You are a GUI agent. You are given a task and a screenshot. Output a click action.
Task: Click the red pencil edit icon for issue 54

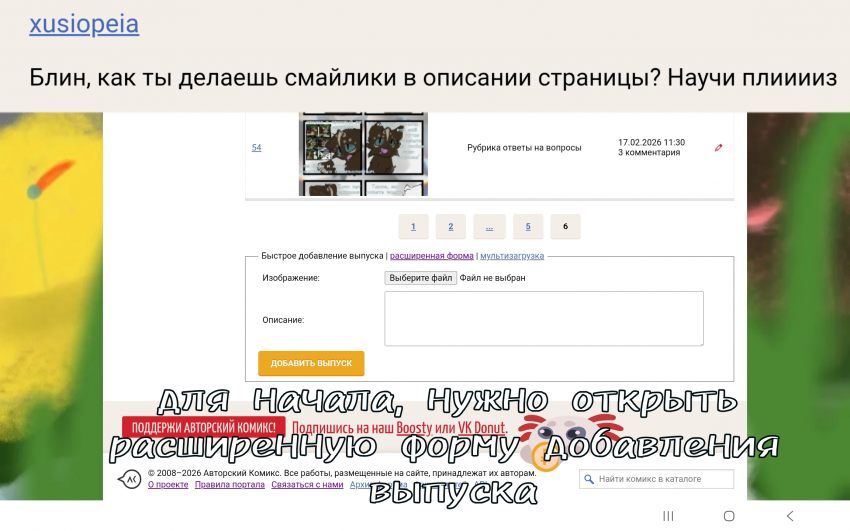718,147
